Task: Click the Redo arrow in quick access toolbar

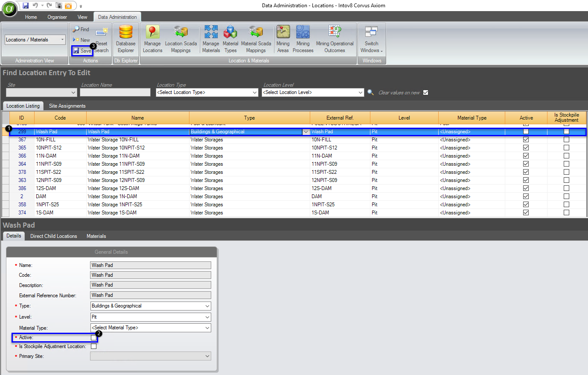Action: pos(49,6)
